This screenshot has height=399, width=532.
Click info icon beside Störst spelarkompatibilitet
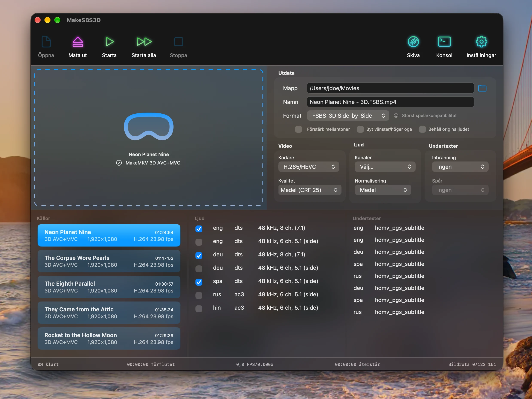tap(396, 116)
